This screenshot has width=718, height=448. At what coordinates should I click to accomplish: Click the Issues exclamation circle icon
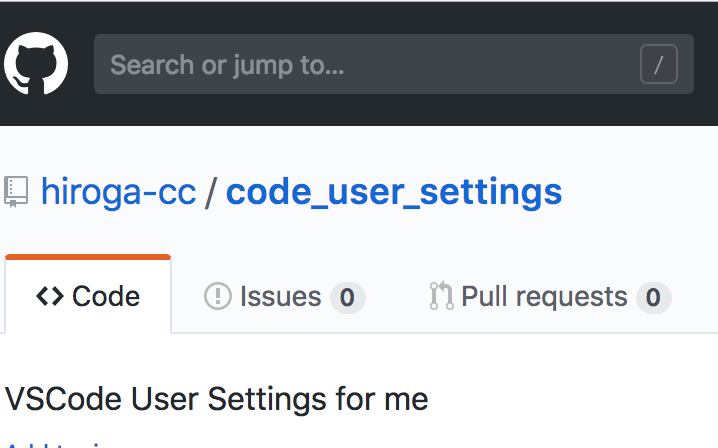pos(217,296)
